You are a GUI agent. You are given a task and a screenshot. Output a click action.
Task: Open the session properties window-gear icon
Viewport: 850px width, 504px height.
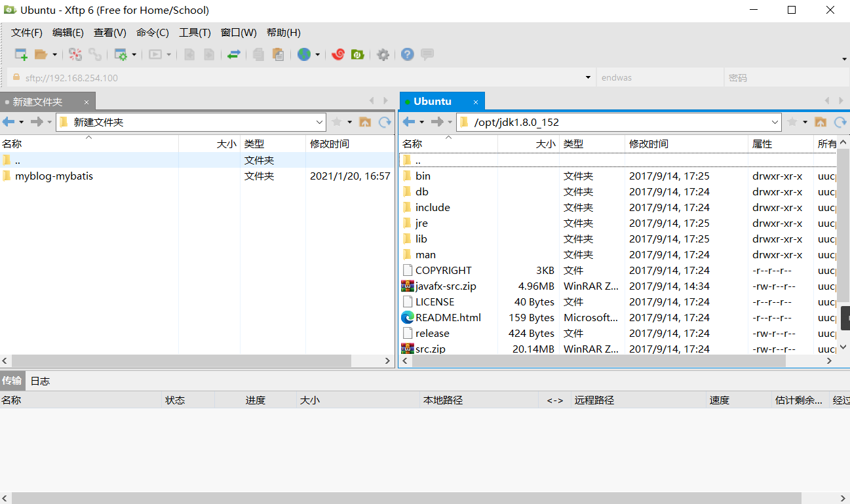coord(121,54)
